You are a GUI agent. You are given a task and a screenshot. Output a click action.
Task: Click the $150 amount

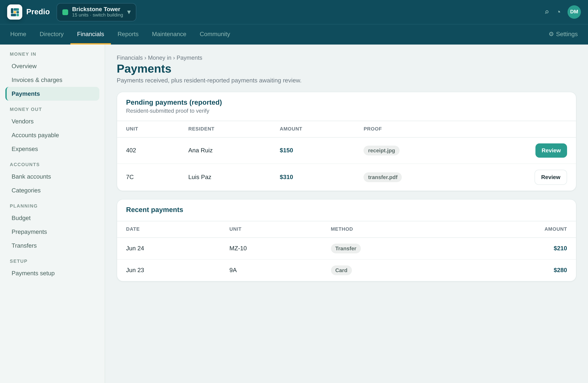click(x=286, y=150)
